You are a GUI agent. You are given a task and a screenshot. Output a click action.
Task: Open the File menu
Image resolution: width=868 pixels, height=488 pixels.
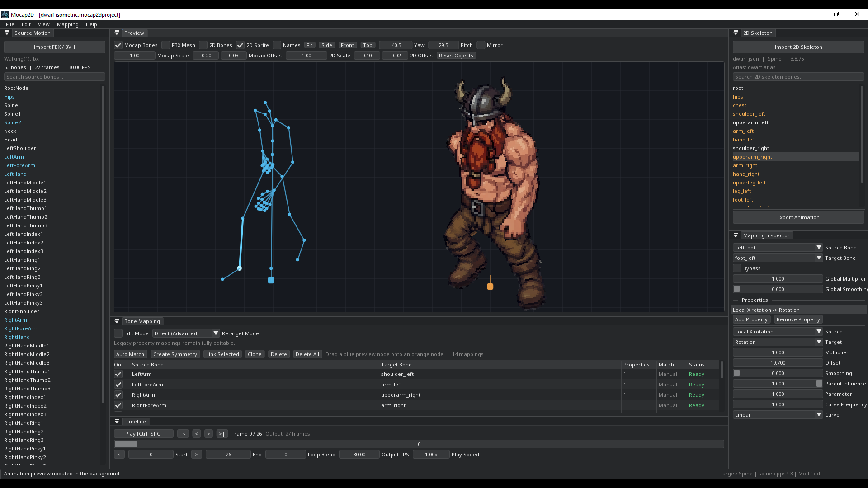pyautogui.click(x=10, y=24)
